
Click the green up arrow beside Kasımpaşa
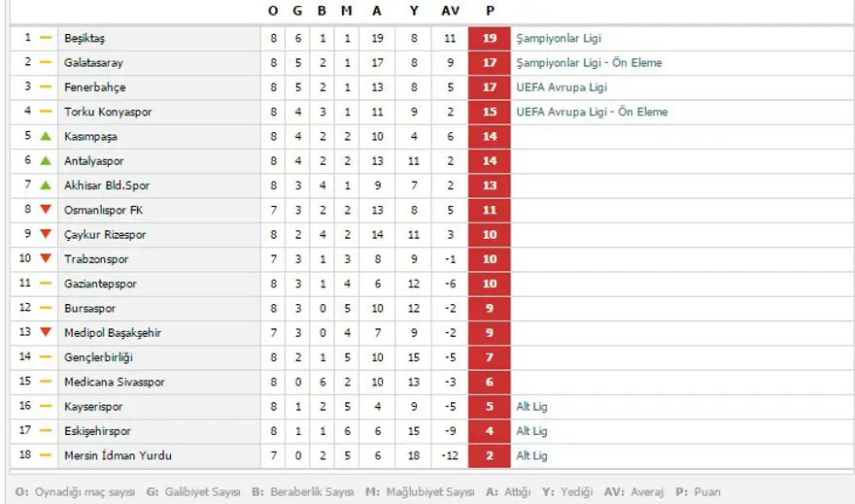click(x=45, y=136)
